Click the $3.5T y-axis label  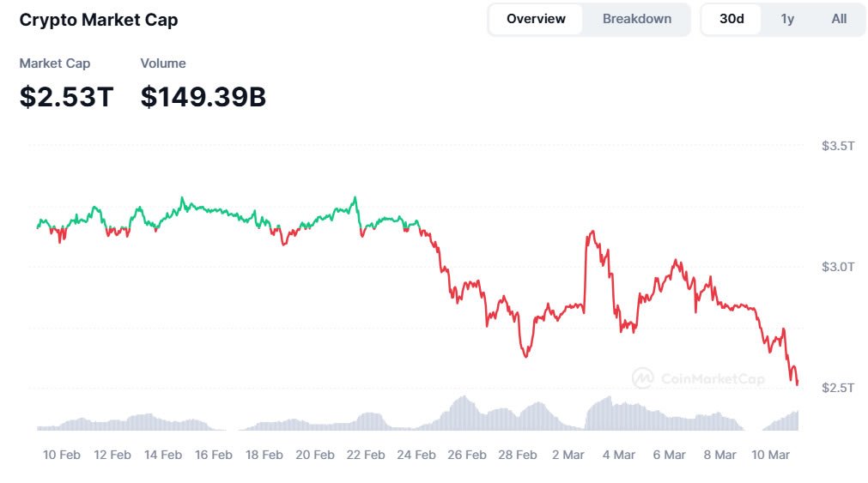click(838, 146)
